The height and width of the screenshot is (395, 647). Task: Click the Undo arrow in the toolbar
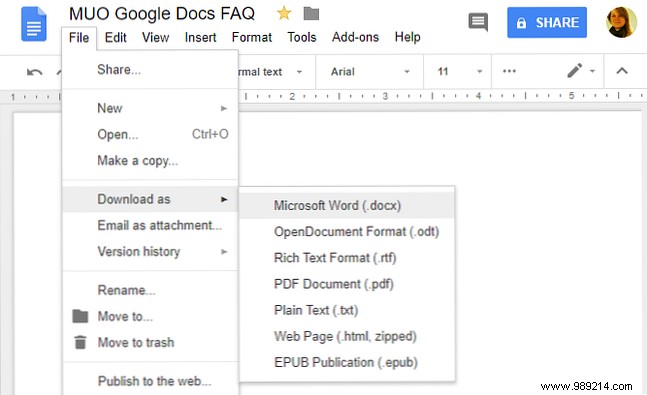point(35,72)
